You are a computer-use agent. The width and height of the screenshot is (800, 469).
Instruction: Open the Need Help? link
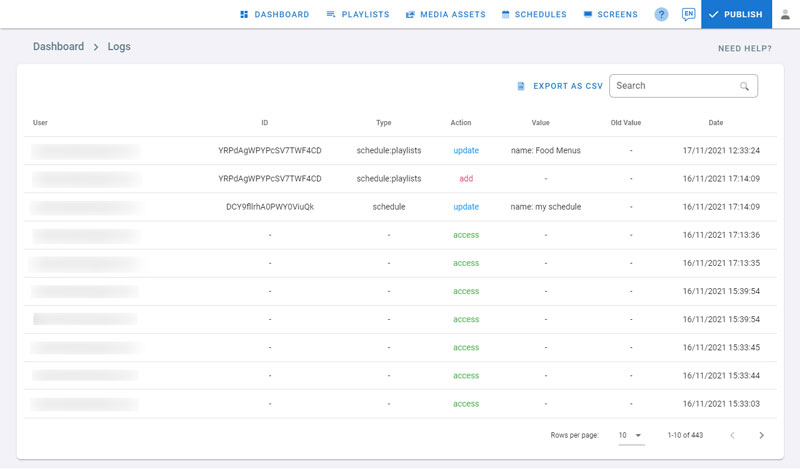click(744, 48)
